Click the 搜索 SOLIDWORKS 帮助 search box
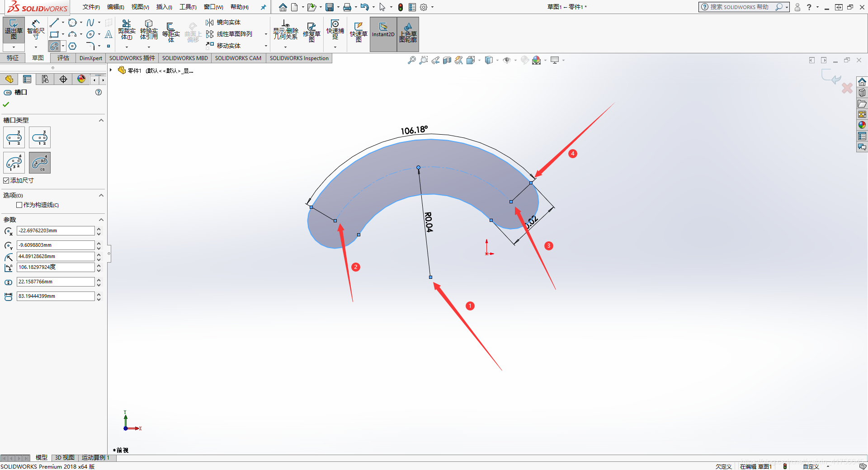This screenshot has height=470, width=868. pyautogui.click(x=743, y=7)
